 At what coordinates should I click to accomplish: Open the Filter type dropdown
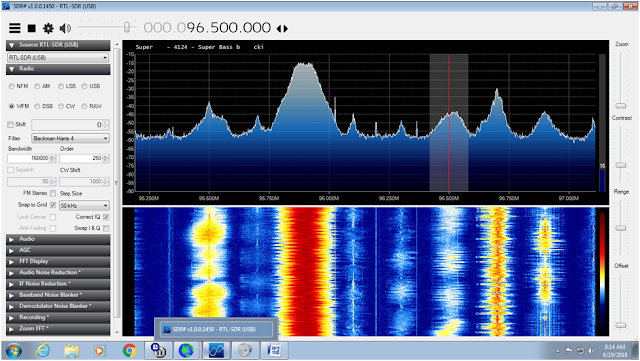pyautogui.click(x=71, y=138)
